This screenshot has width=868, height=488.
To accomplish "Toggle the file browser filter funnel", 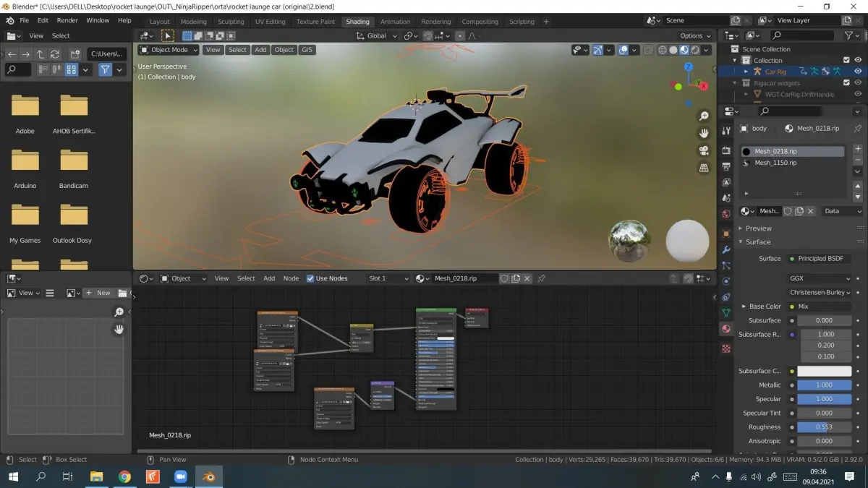I will point(106,69).
